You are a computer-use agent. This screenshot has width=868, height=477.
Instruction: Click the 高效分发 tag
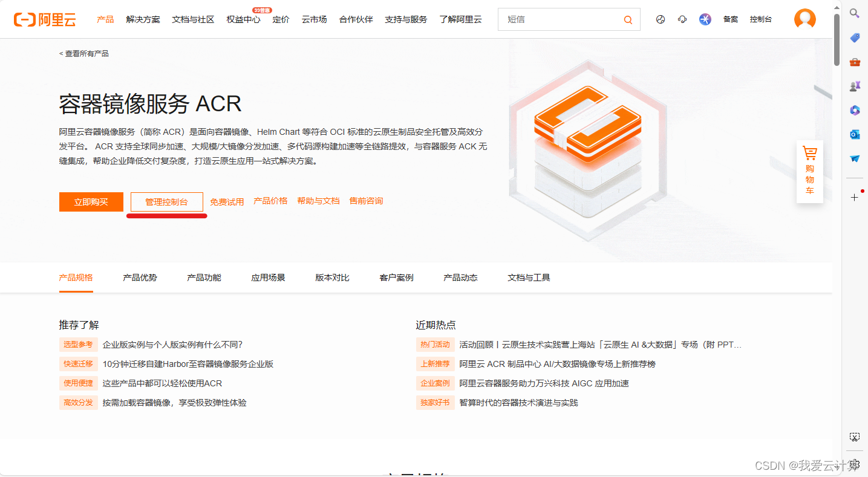click(x=79, y=403)
